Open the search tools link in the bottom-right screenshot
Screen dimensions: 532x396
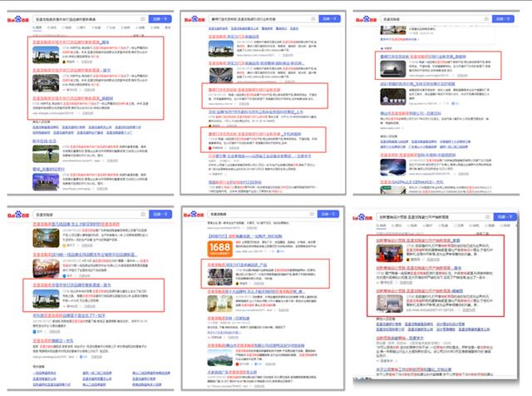[x=482, y=233]
